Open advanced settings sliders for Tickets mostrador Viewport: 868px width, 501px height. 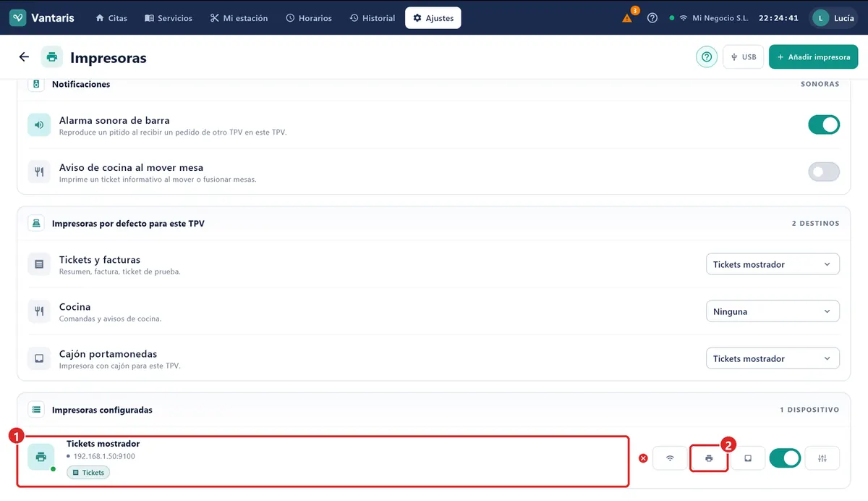[x=822, y=458]
